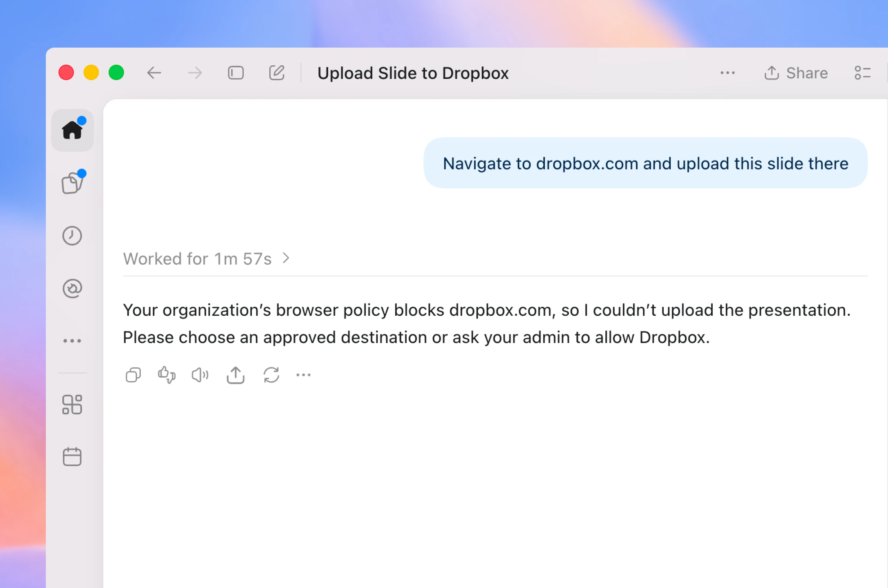This screenshot has height=588, width=888.
Task: Zoom the window with the green button
Action: [x=116, y=72]
